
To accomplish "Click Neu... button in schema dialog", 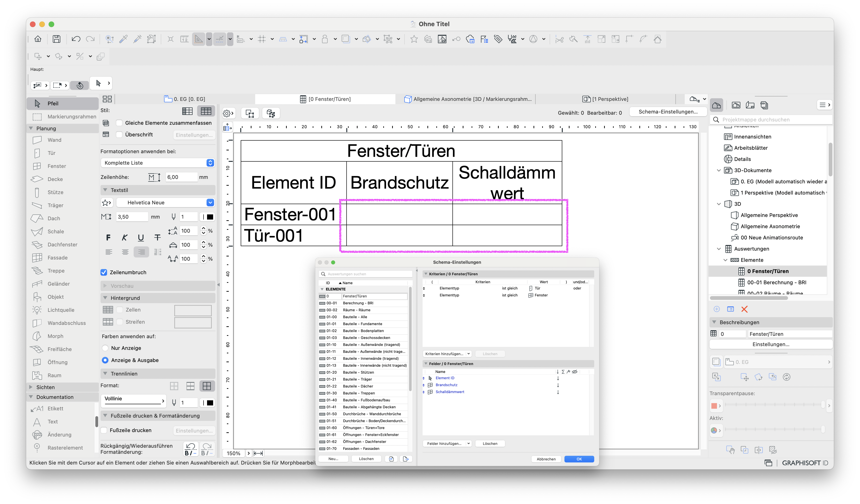I will click(333, 459).
